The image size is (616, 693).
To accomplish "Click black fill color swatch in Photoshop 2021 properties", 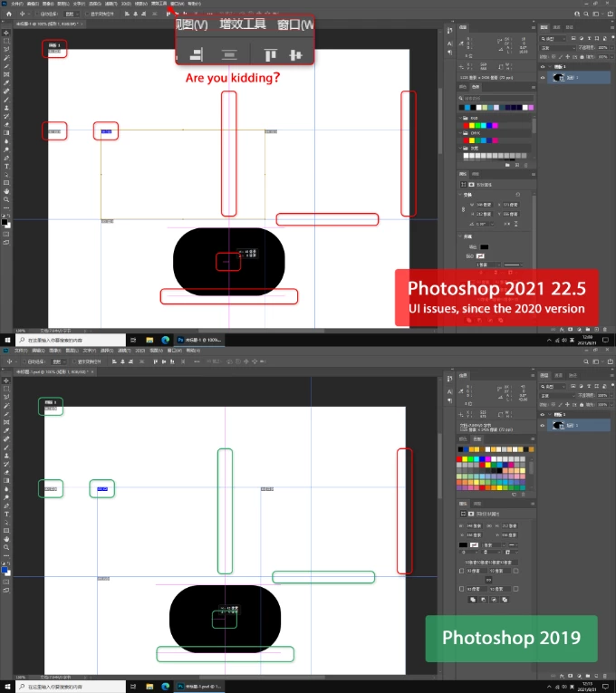I will (x=485, y=247).
